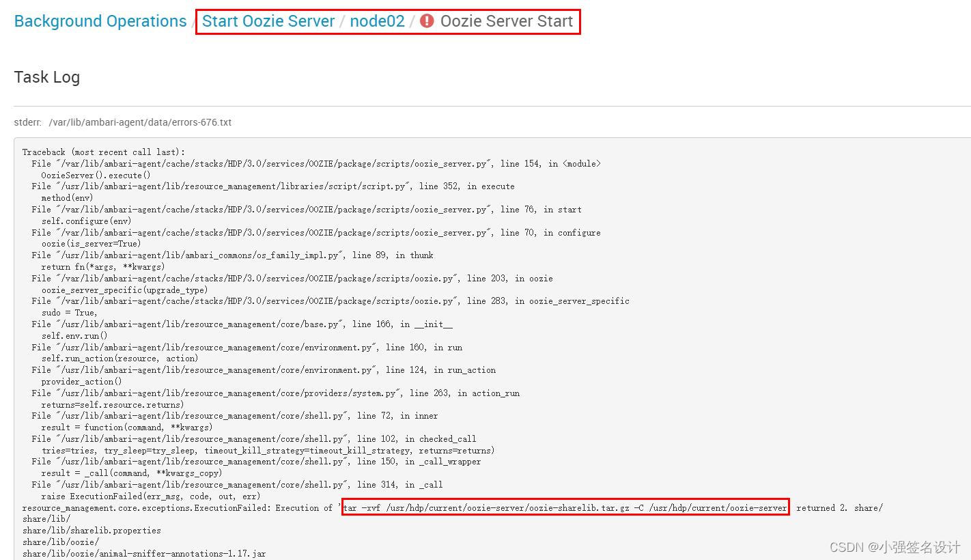Click the line reading only 'share/lib/oozie/'
971x560 pixels.
pyautogui.click(x=61, y=542)
